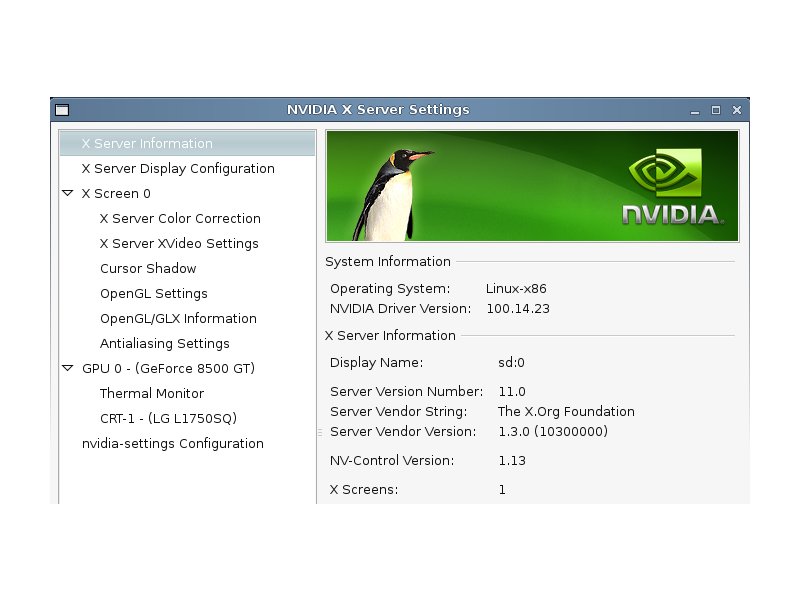Open X Server Color Correction page
Screen dimensions: 800x600
tap(180, 218)
